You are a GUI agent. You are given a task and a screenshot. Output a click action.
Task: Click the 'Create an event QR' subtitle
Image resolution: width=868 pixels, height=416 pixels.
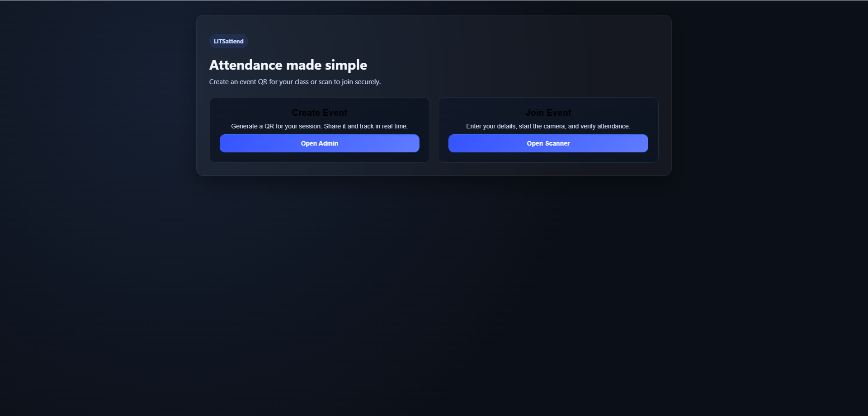point(295,82)
